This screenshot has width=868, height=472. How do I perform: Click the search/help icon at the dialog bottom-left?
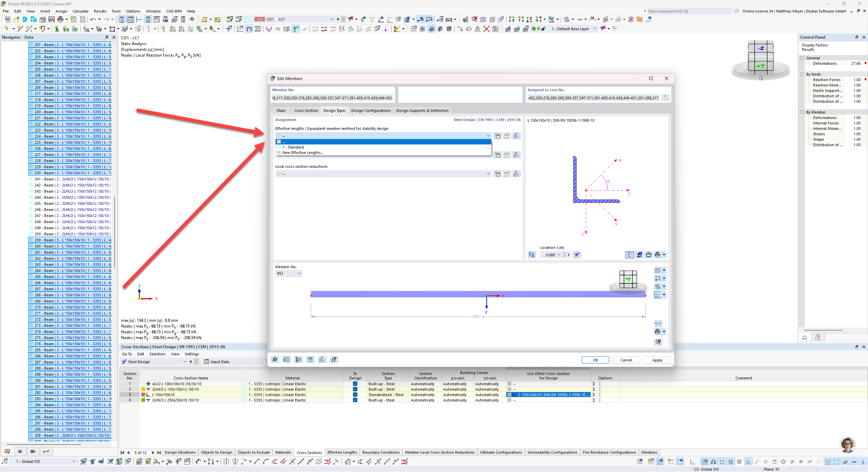click(x=275, y=360)
